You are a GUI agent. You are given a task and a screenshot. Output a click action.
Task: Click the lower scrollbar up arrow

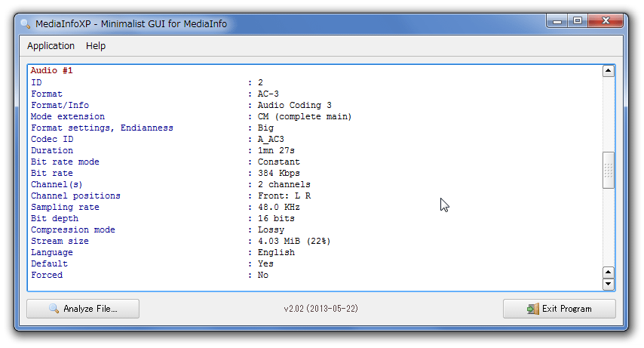609,272
